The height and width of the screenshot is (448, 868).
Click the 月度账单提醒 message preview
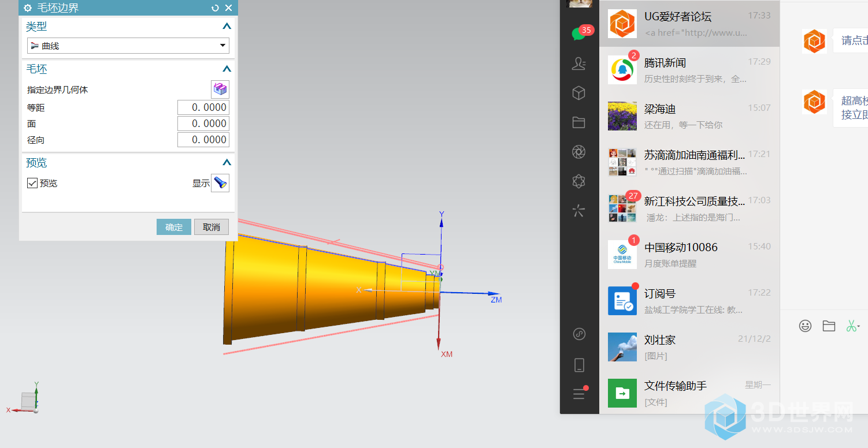coord(670,264)
